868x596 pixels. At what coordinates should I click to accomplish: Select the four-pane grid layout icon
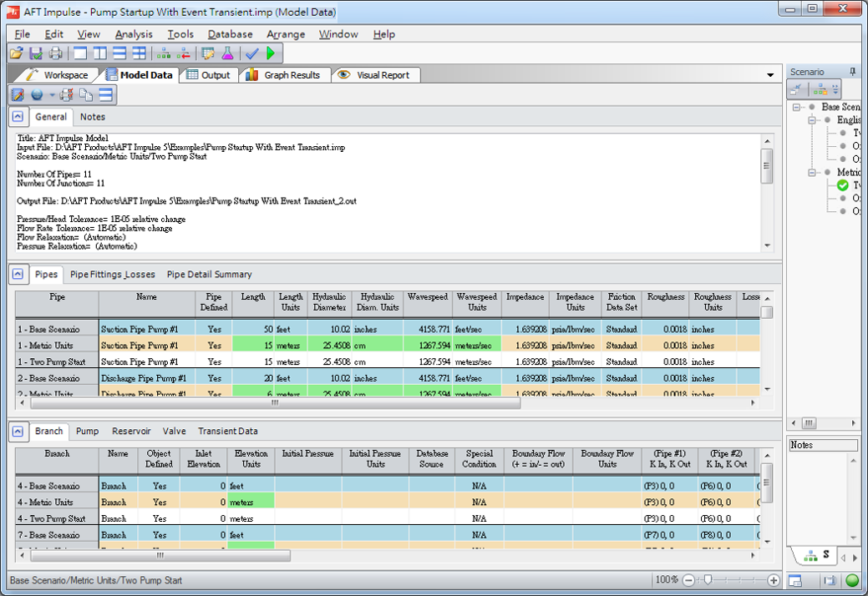click(x=139, y=53)
